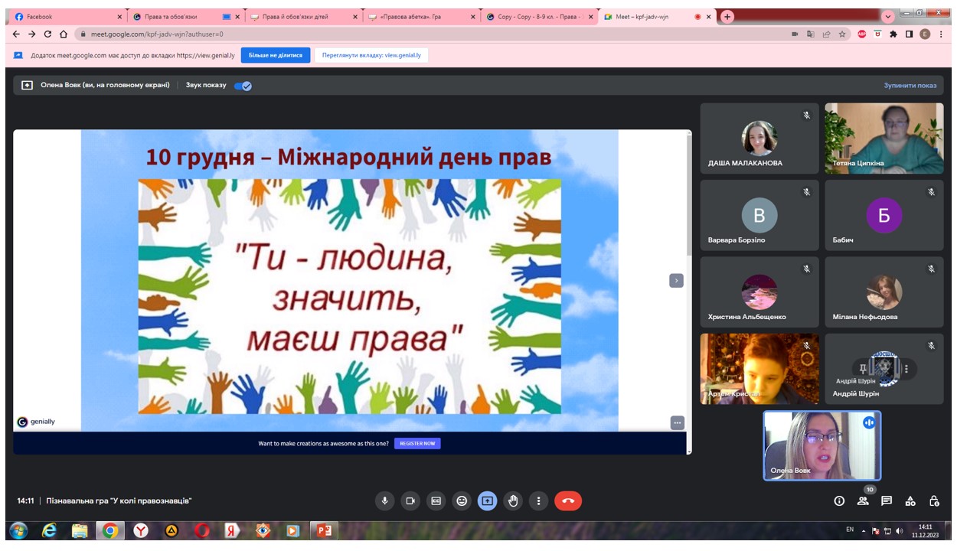980x551 pixels.
Task: Open meeting details info icon
Action: (839, 501)
